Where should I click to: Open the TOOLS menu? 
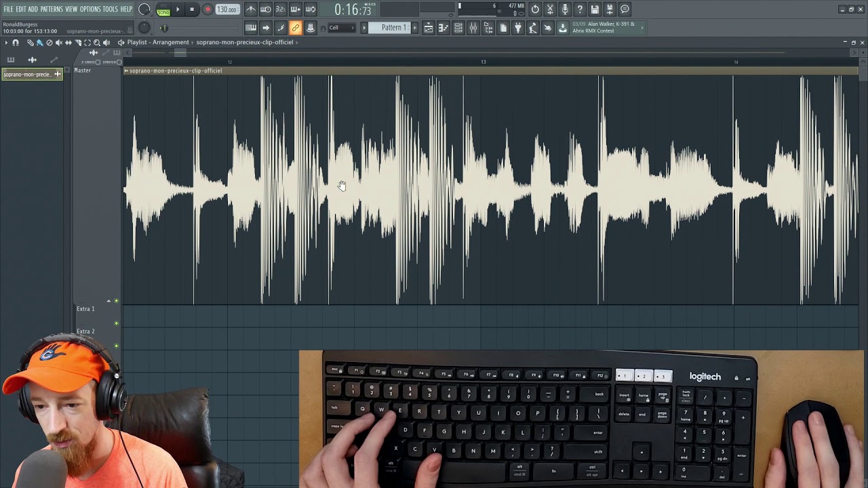pyautogui.click(x=110, y=9)
